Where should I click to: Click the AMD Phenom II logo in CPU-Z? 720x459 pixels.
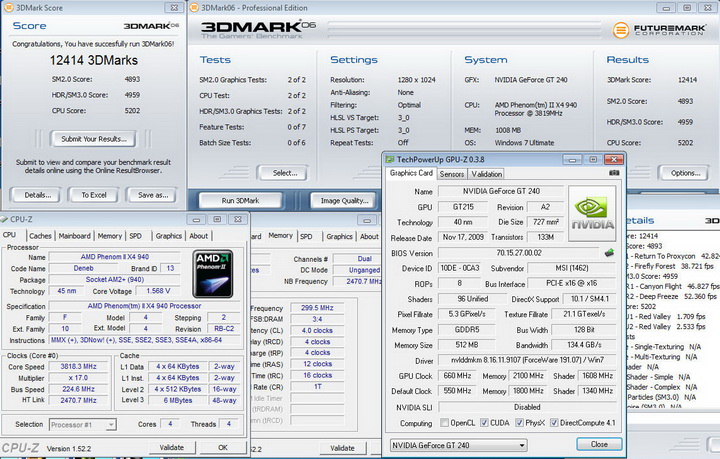(x=213, y=274)
